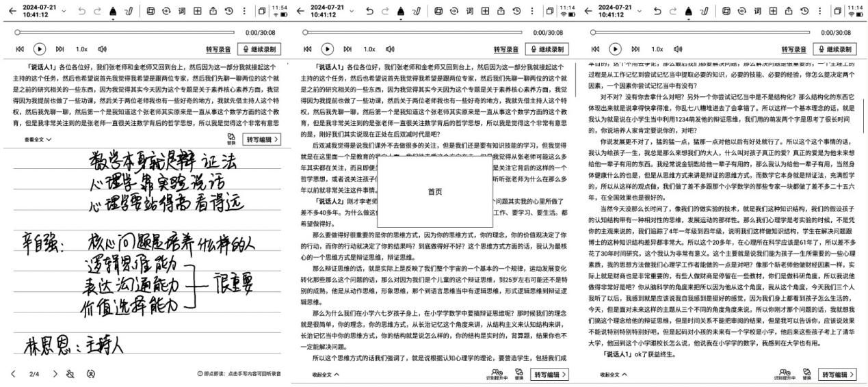
Task: Toggle volume speaker in left panel
Action: pos(102,49)
